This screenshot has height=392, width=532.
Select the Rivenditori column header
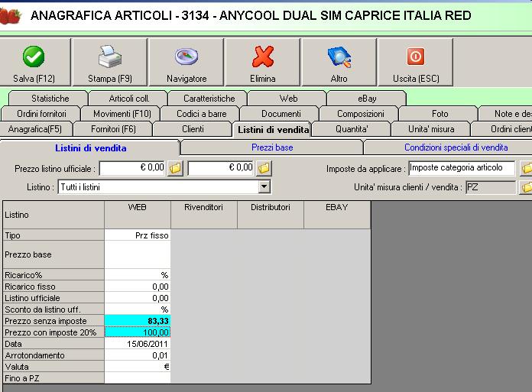[x=203, y=215]
